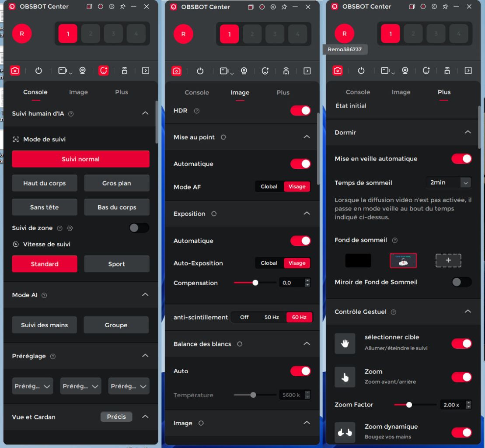485x448 pixels.
Task: Show help for Fond de sommeil
Action: 395,240
